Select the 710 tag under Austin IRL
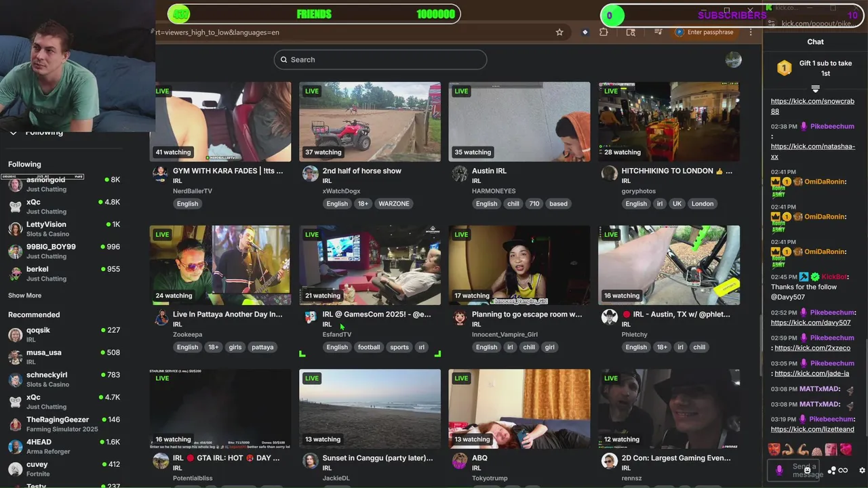Screen dimensions: 868x488 534,203
